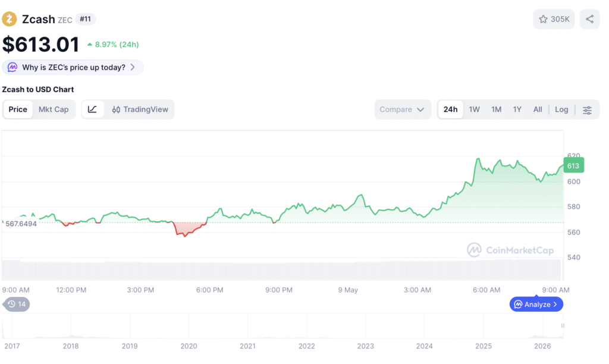Screen dimensions: 609x364
Task: Open the share icon button
Action: pyautogui.click(x=589, y=19)
